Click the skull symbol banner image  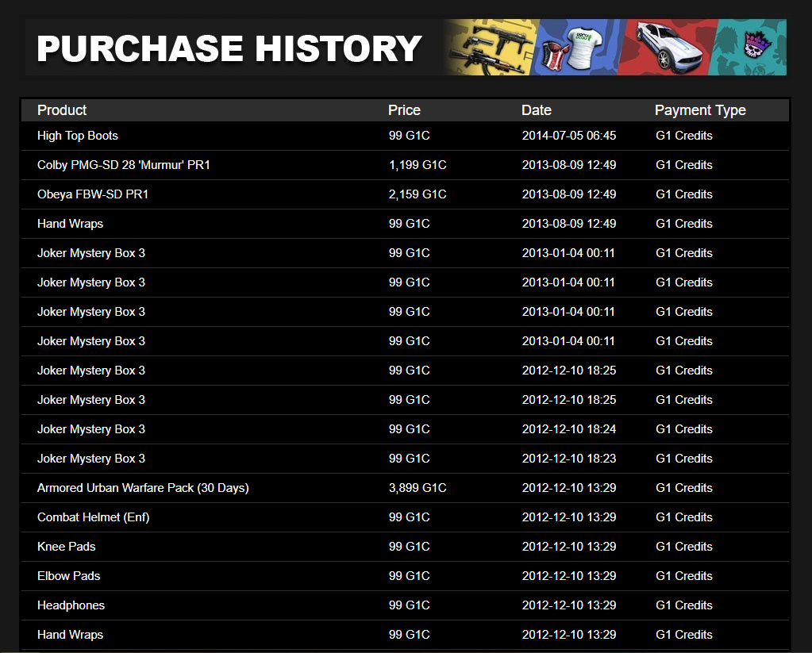(749, 47)
